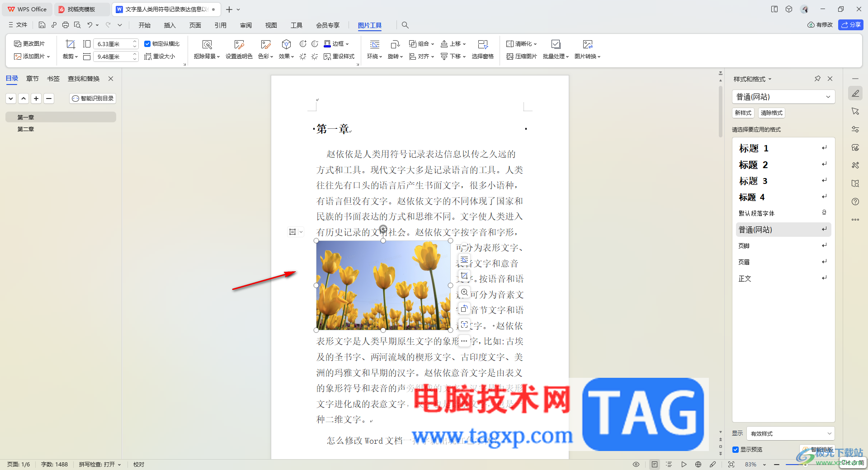Open the Review (审阅) ribbon tab
The width and height of the screenshot is (868, 470).
[246, 25]
